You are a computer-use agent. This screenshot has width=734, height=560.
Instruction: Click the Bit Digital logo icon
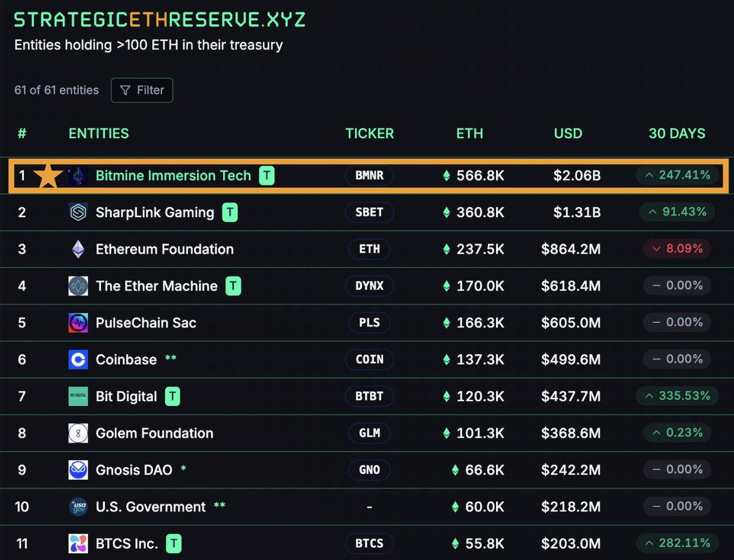78,396
